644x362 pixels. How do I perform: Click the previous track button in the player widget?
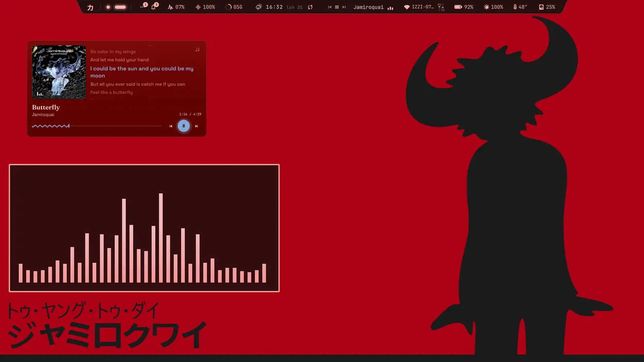(x=171, y=126)
